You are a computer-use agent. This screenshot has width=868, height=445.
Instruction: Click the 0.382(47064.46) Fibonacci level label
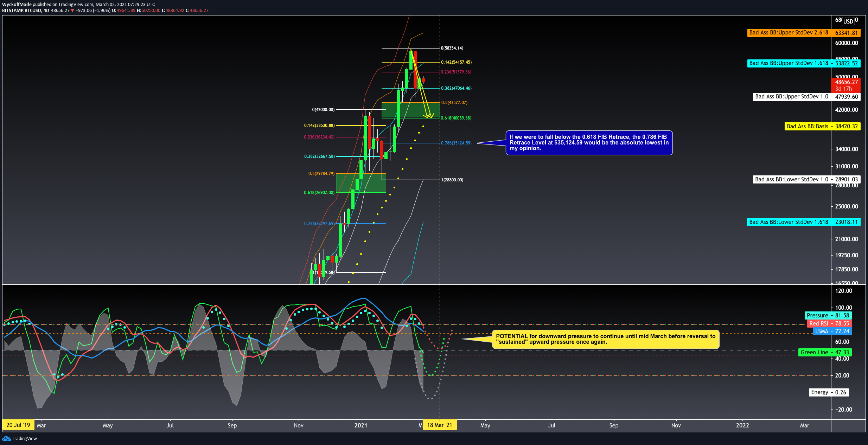tap(457, 88)
